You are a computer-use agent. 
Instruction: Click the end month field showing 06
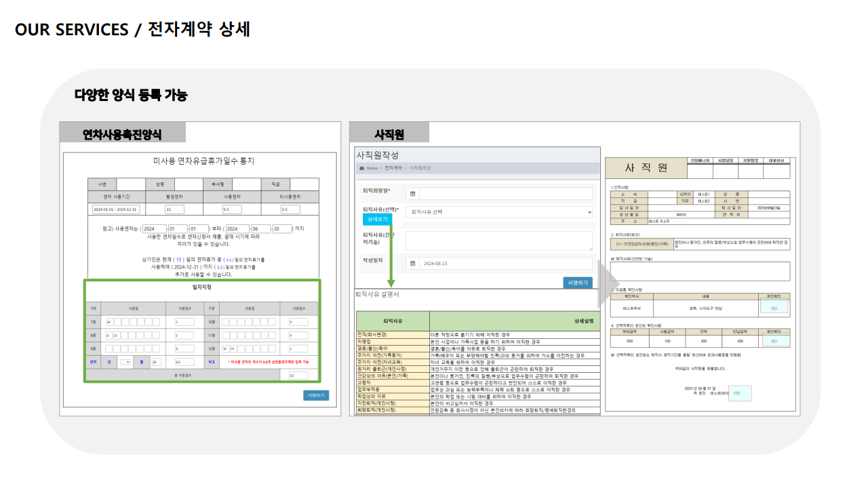pos(260,229)
